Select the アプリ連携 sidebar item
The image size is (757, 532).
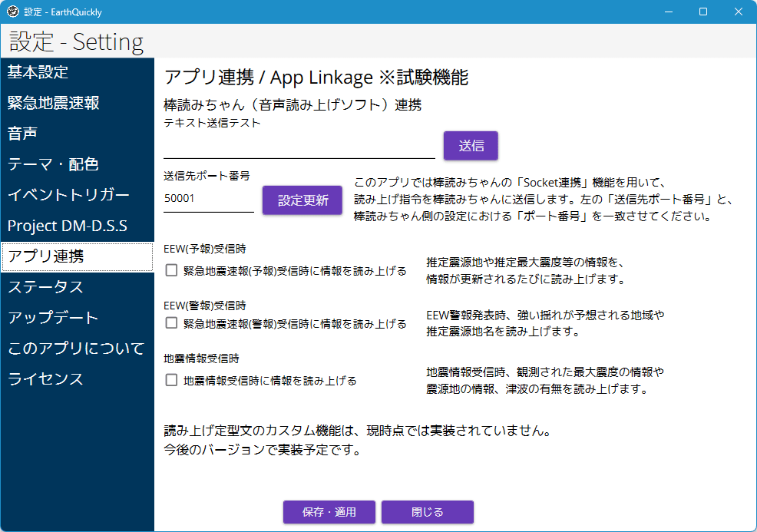pos(78,256)
